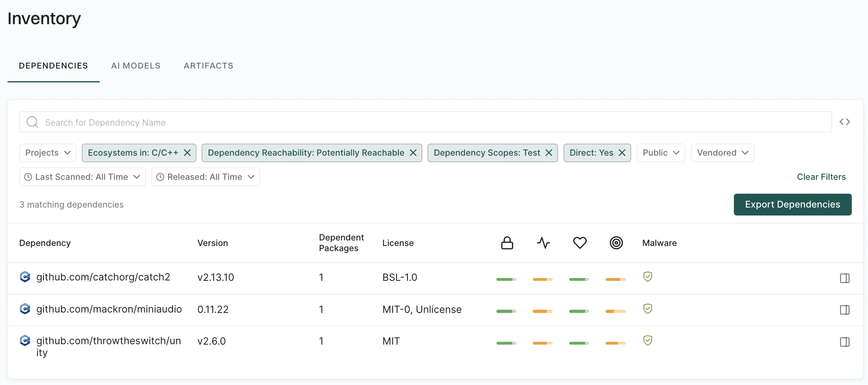Remove the "Direct: Yes" filter

(622, 152)
